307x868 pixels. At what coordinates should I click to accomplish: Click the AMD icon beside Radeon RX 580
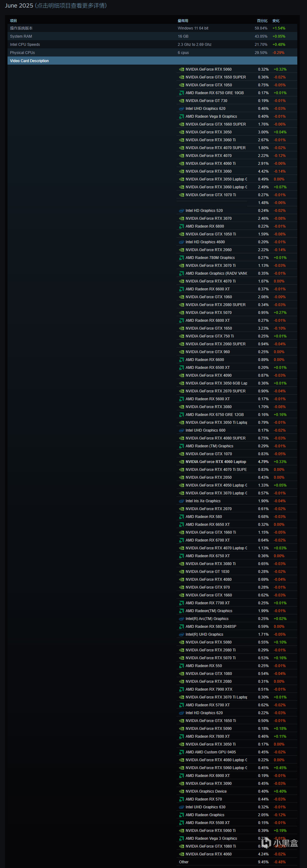coord(182,517)
